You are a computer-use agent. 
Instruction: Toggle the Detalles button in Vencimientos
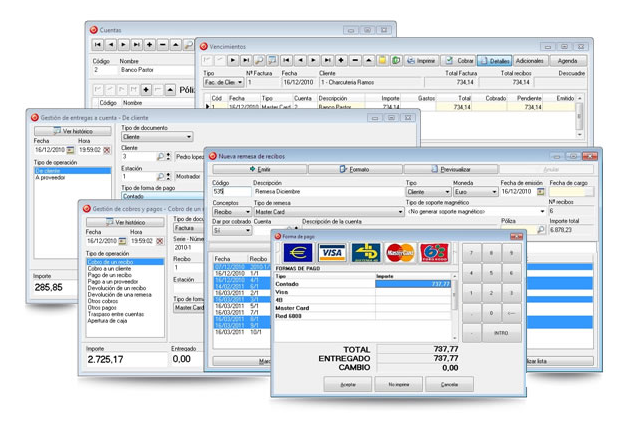pyautogui.click(x=494, y=61)
